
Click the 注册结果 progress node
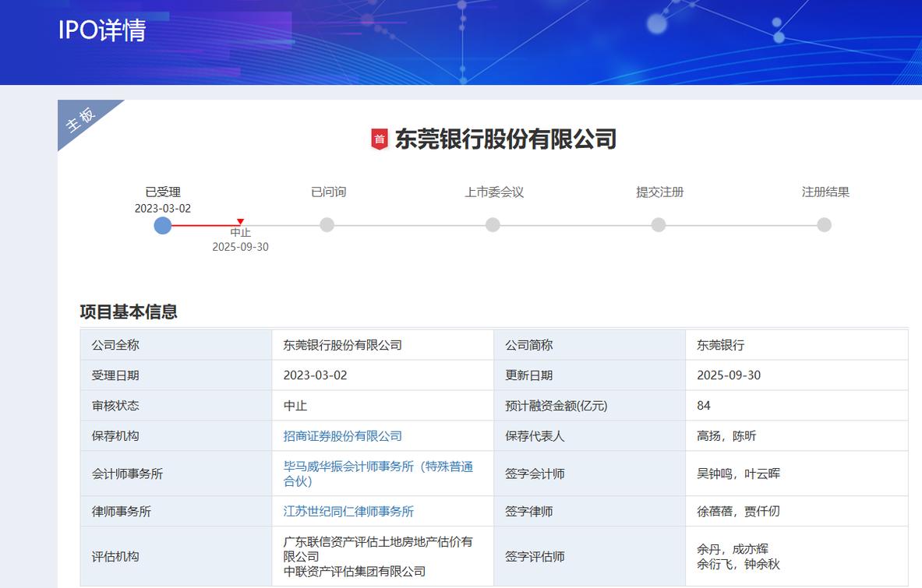824,226
